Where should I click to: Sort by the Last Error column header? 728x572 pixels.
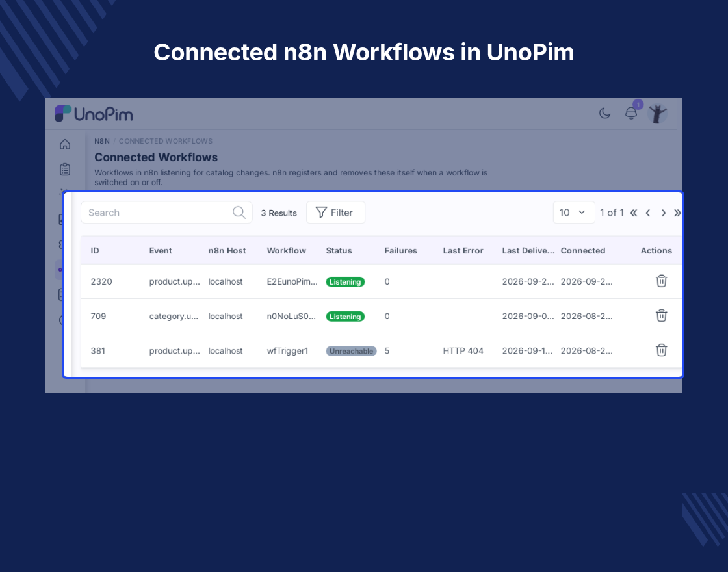[463, 251]
